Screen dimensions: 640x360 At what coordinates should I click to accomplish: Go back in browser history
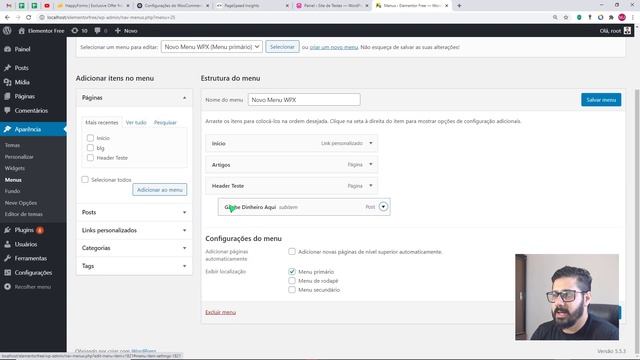pos(7,18)
